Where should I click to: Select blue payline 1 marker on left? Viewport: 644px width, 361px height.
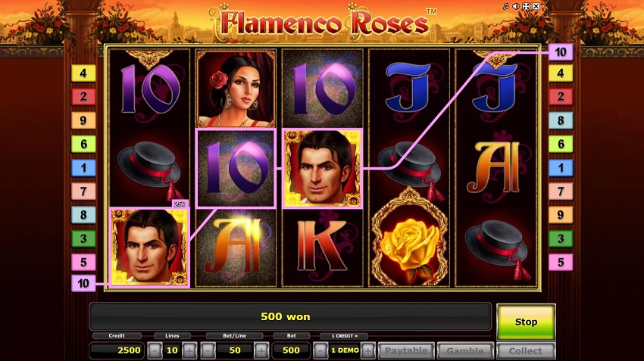(83, 168)
